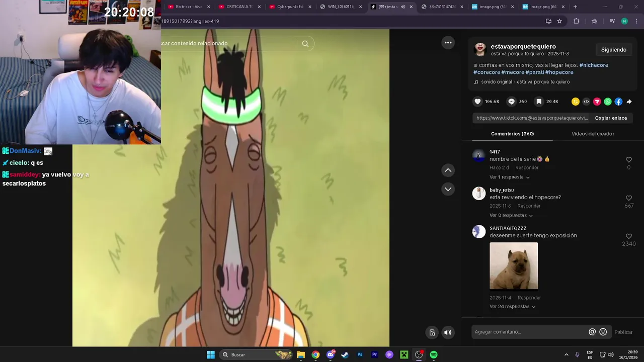Like the comment by baby_retsu
Screen dimensions: 644x362
pyautogui.click(x=629, y=198)
